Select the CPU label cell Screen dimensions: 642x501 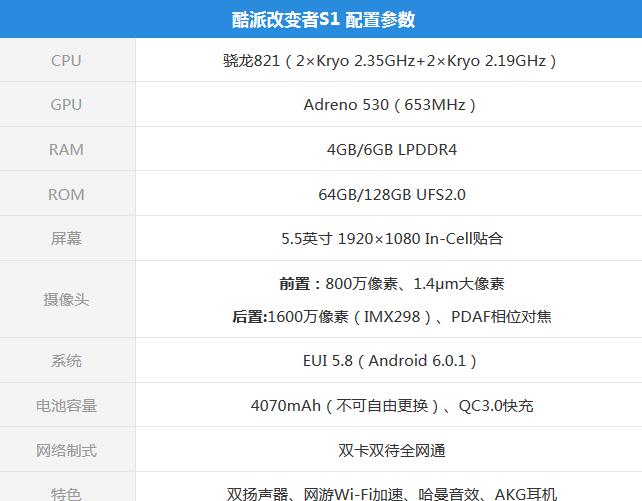[x=68, y=60]
